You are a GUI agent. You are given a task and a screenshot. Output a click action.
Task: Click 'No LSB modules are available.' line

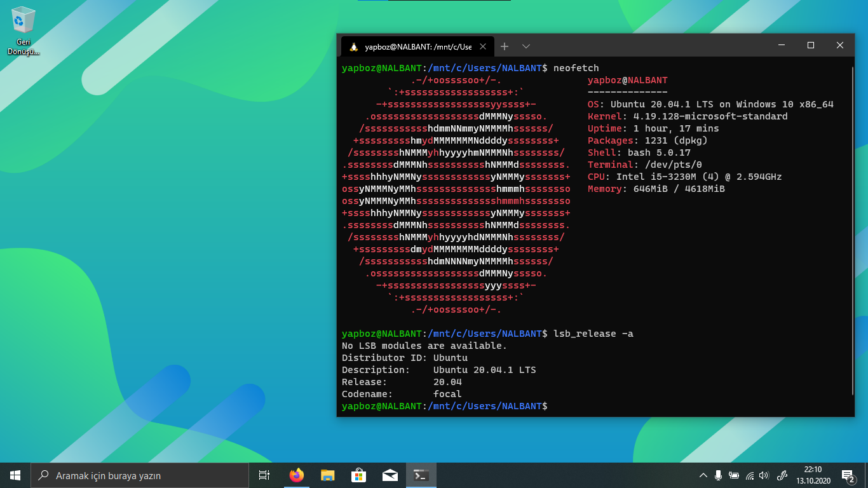[x=424, y=346]
